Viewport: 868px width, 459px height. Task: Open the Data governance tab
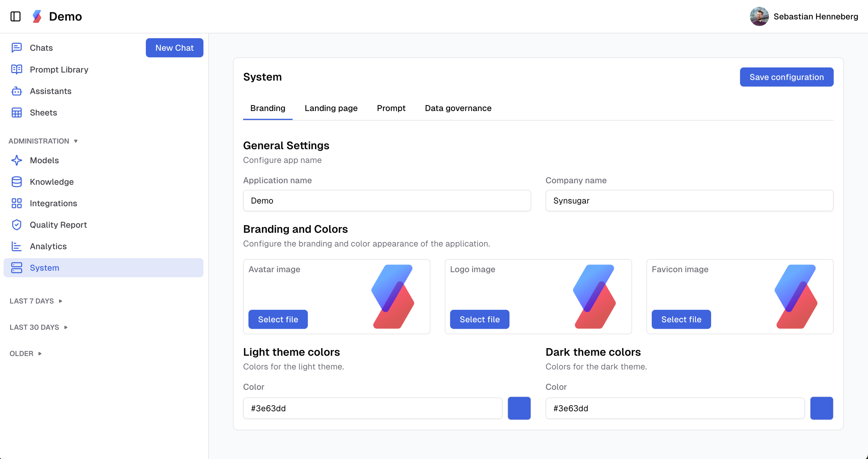coord(458,108)
